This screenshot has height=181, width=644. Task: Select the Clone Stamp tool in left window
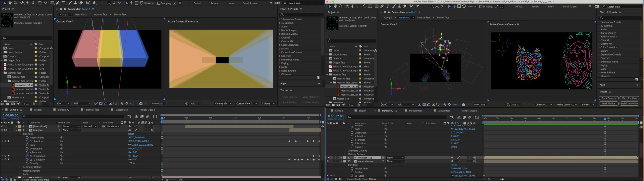point(75,3)
